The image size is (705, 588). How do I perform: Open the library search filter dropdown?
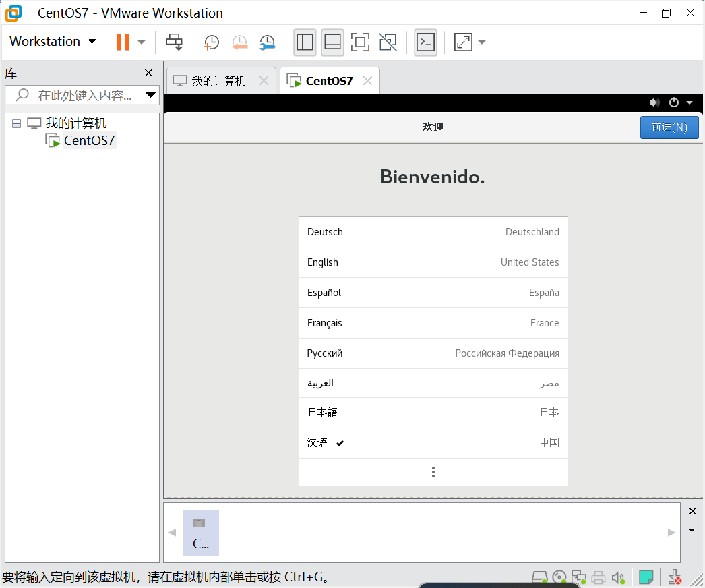tap(150, 95)
